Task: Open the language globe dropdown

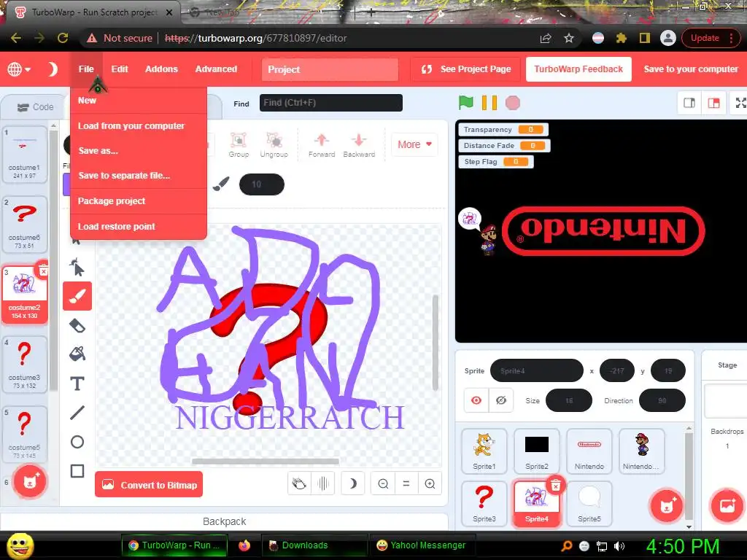Action: tap(18, 69)
